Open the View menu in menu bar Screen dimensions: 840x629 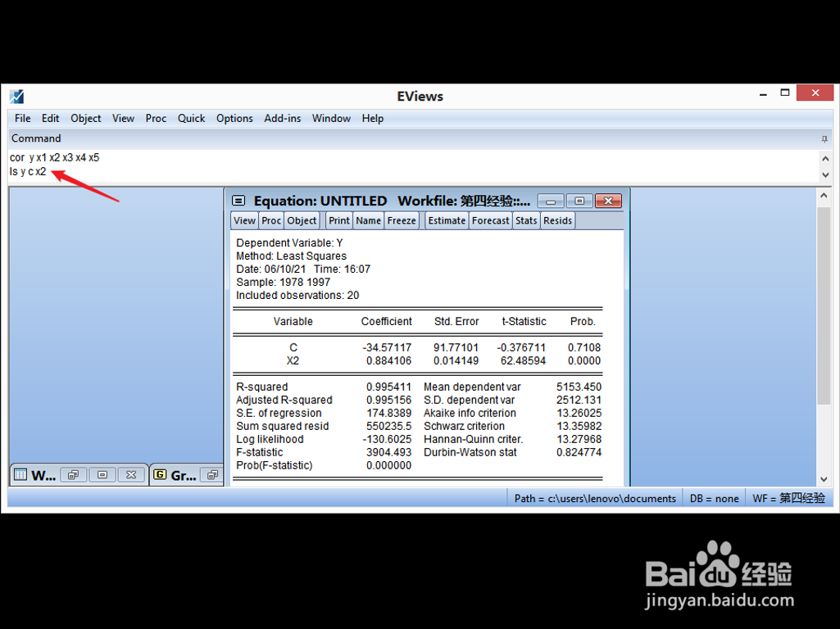coord(123,118)
